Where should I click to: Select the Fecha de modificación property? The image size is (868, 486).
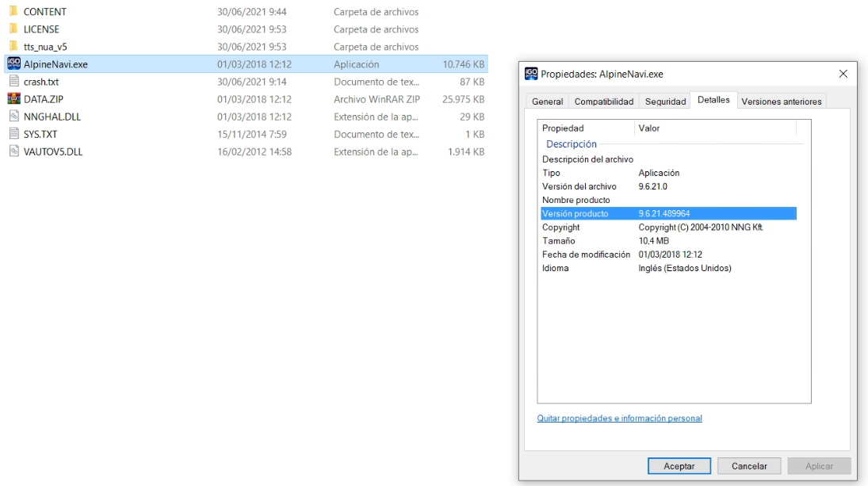[587, 254]
